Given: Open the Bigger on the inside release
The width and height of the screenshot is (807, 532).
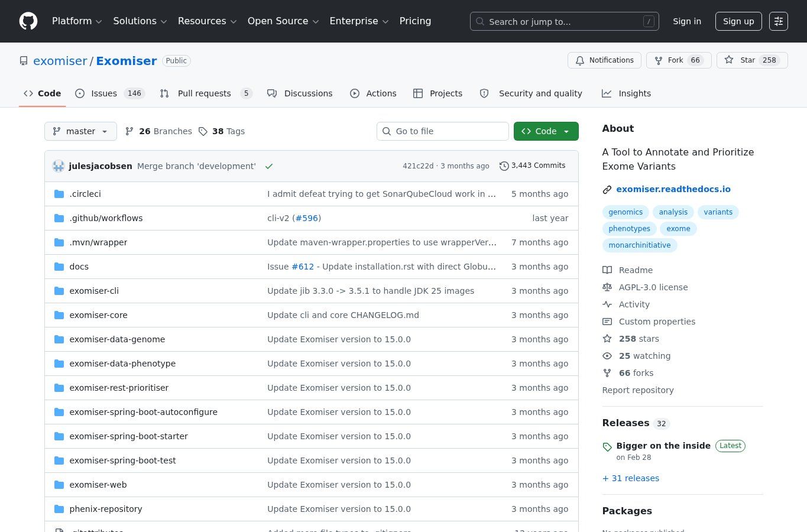Looking at the screenshot, I should [663, 446].
